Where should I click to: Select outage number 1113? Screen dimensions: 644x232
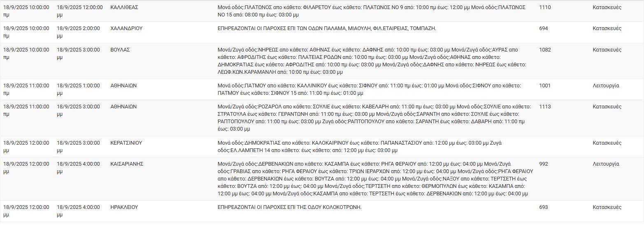[x=545, y=106]
